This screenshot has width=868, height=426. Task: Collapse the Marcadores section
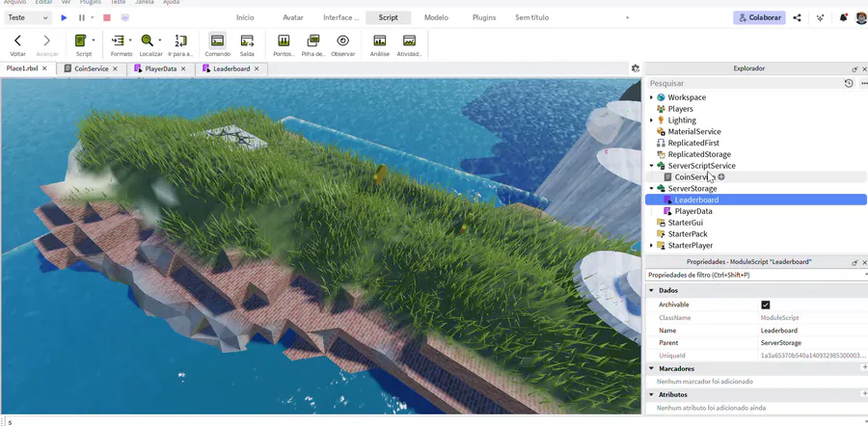(652, 368)
